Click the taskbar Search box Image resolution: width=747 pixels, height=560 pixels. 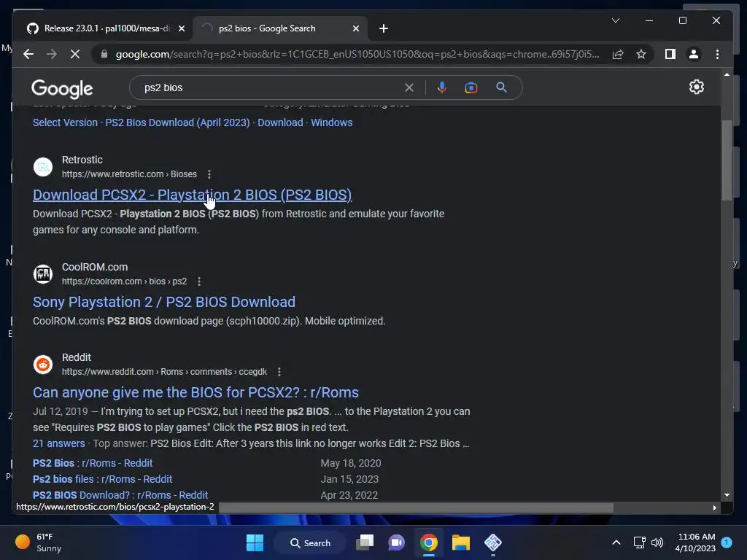coord(310,542)
